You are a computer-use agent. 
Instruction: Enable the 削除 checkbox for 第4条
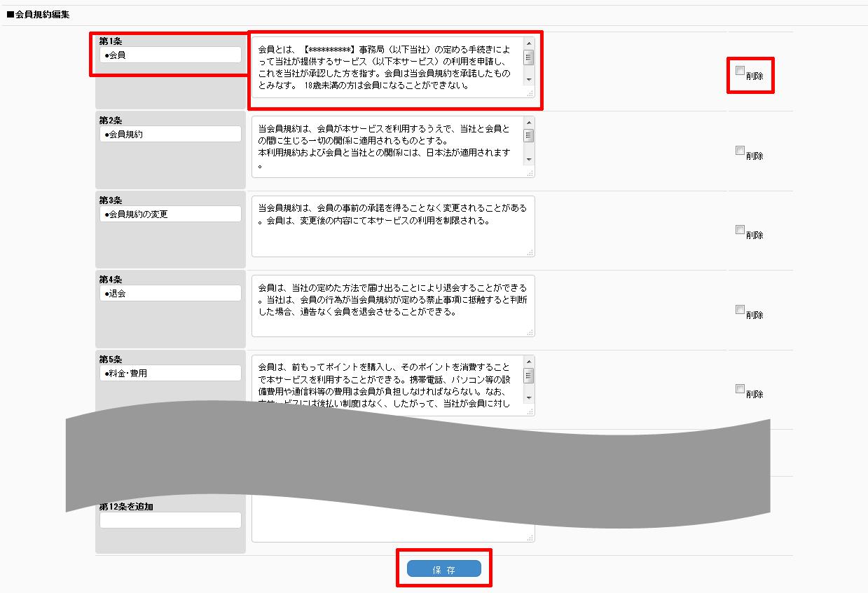(x=740, y=309)
